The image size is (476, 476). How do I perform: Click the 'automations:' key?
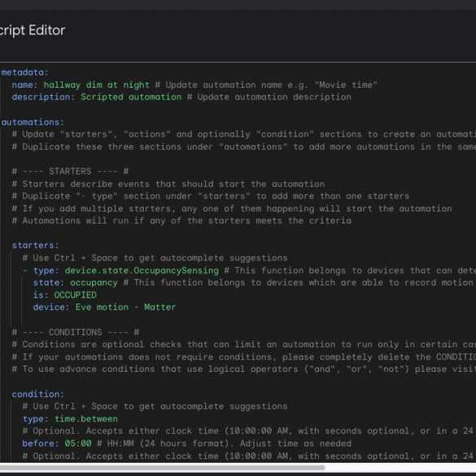33,122
